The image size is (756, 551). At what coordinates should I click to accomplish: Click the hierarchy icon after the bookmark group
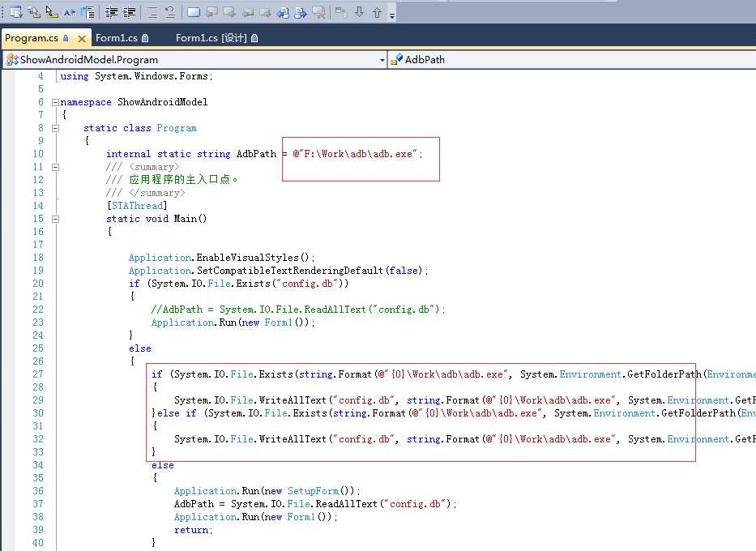tap(341, 12)
